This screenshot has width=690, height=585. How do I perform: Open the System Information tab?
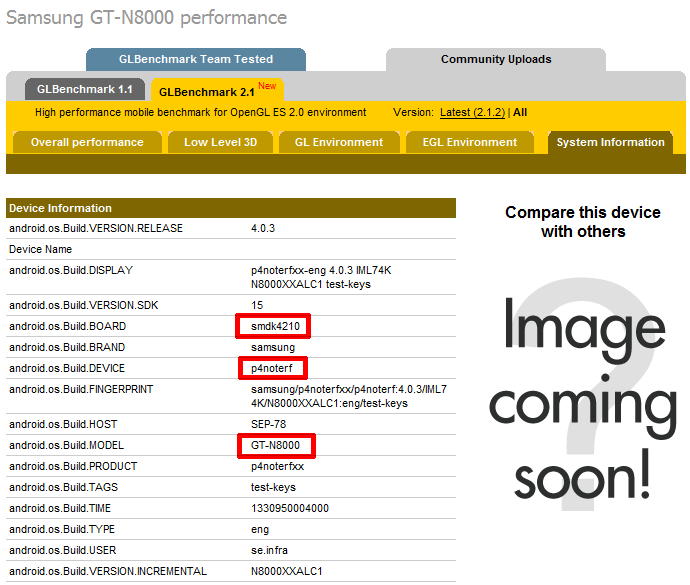610,142
